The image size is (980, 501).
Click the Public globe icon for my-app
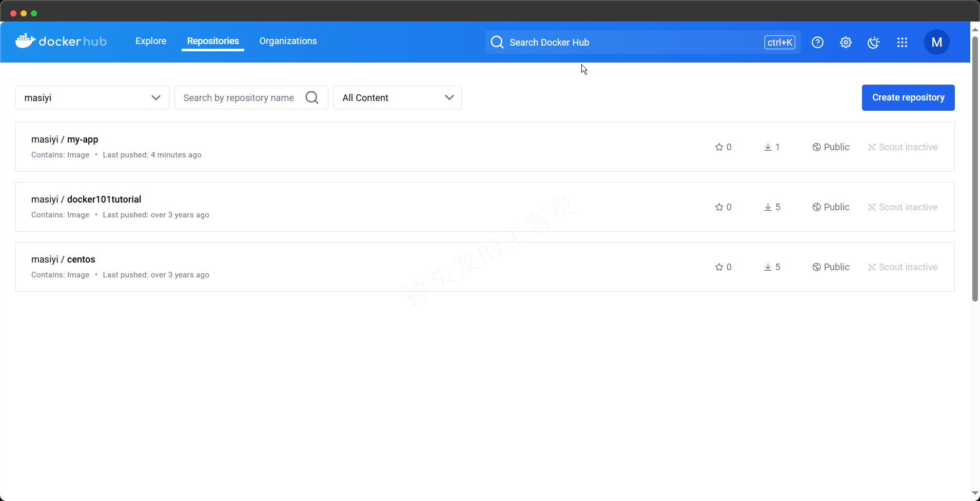816,147
